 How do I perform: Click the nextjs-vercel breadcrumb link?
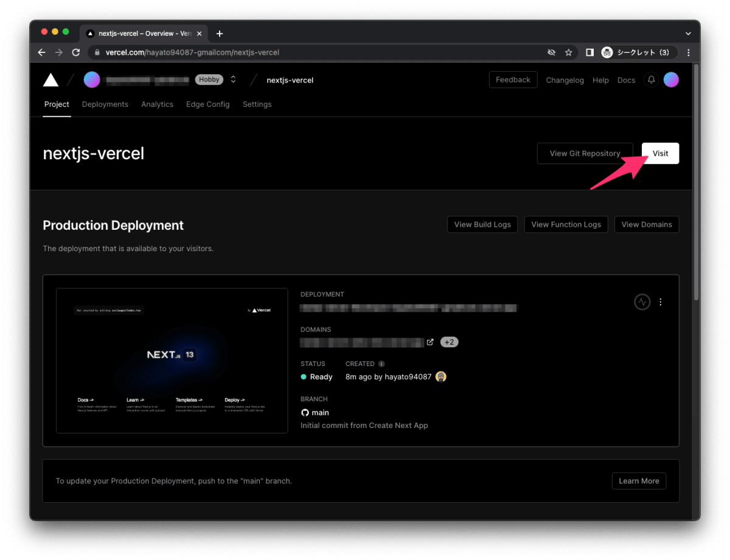coord(290,80)
